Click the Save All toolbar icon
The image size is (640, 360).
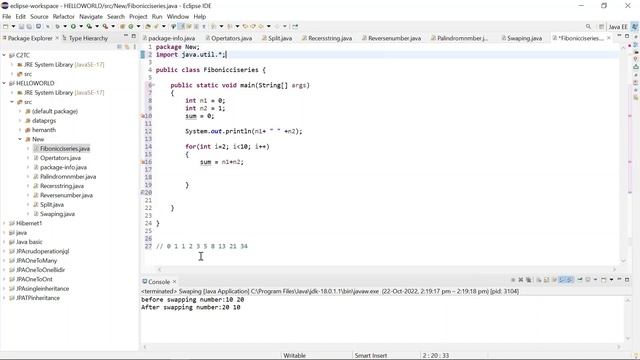(x=29, y=26)
